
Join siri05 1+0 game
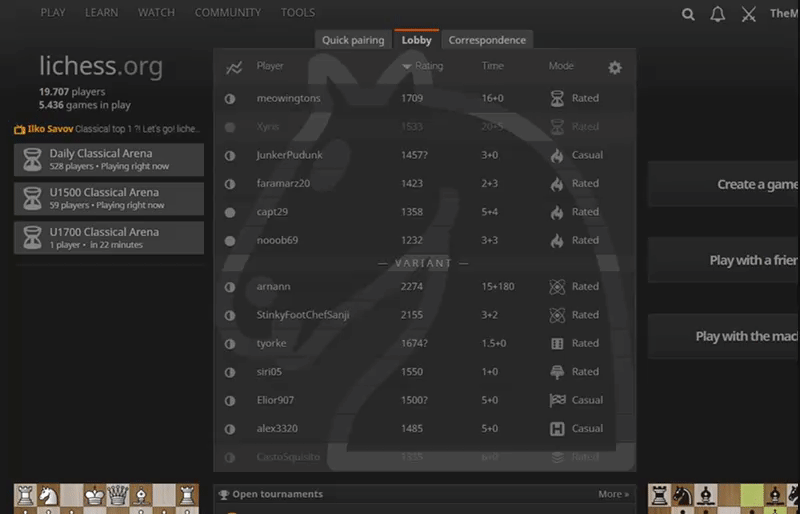(x=424, y=372)
